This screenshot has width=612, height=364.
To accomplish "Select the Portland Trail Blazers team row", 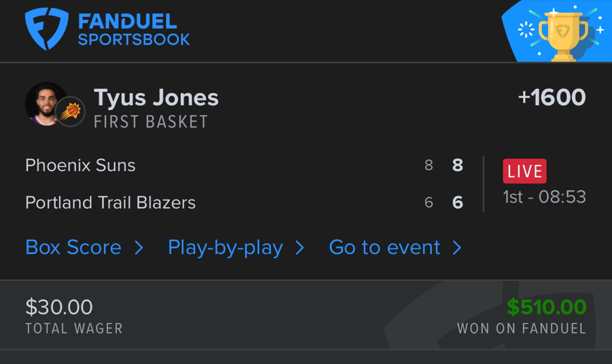I will click(x=110, y=202).
